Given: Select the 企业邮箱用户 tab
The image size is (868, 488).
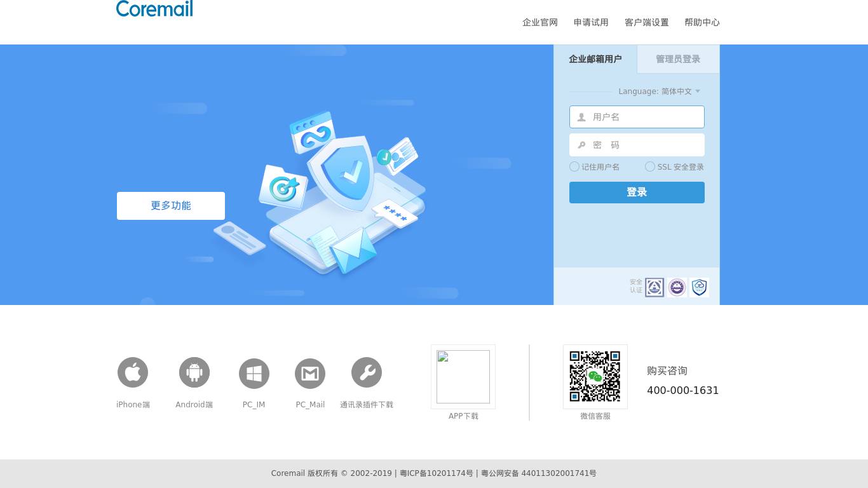Looking at the screenshot, I should (x=595, y=59).
